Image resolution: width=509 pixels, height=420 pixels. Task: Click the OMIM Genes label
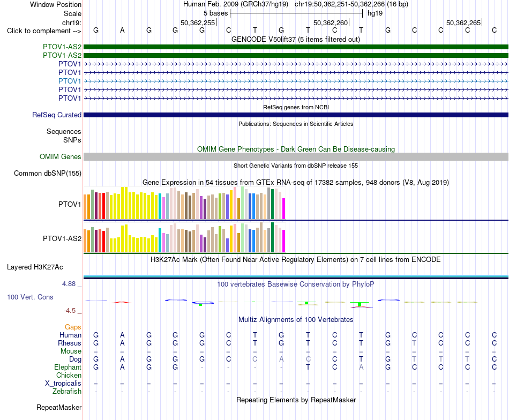[x=60, y=157]
